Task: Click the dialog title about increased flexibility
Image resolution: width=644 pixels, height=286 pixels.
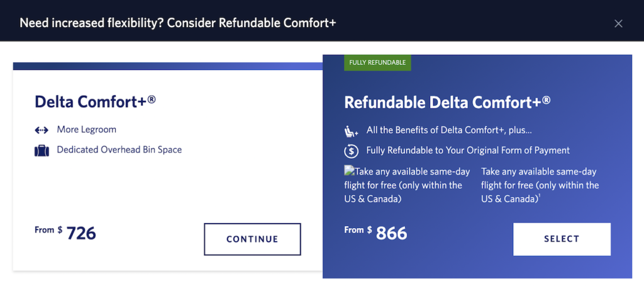Action: coord(178,23)
